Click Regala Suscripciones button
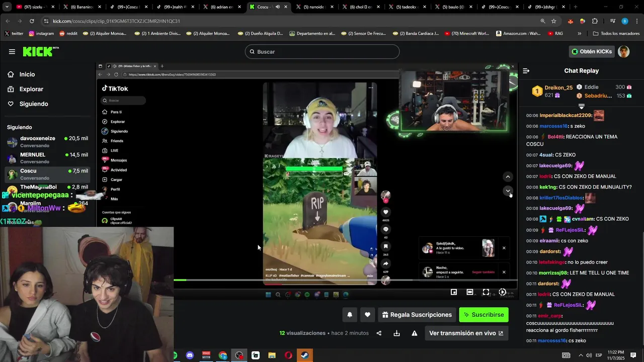 [417, 315]
